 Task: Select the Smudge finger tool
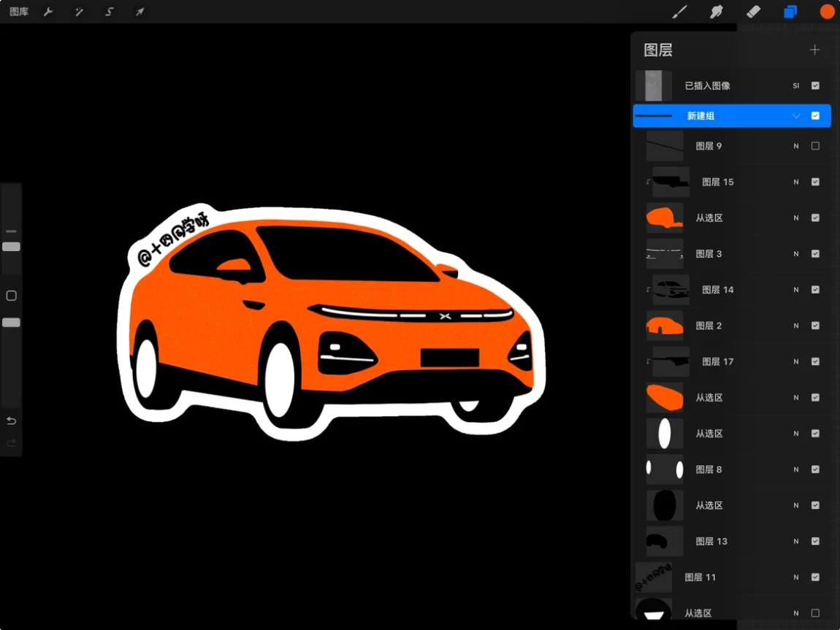pos(717,12)
